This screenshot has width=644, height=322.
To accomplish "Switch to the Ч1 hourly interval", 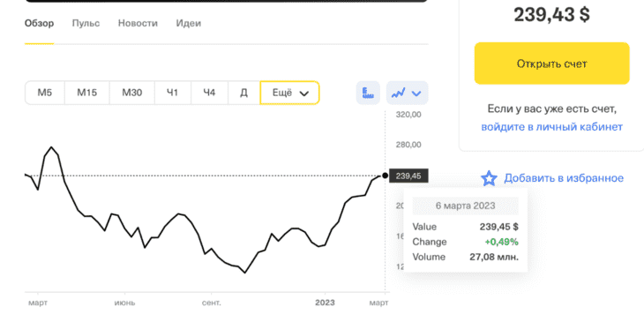I will point(173,93).
